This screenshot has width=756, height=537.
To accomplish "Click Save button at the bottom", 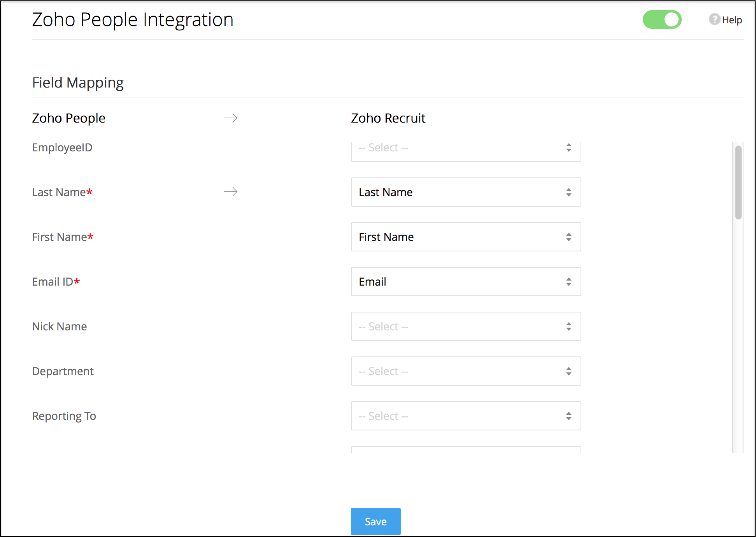I will [376, 521].
